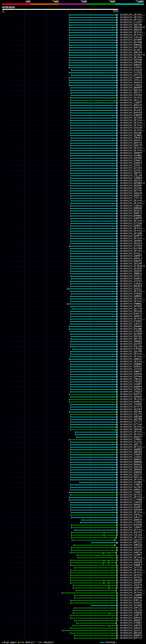
Task: Click the 525 query length marker
Action: pos(115,11)
